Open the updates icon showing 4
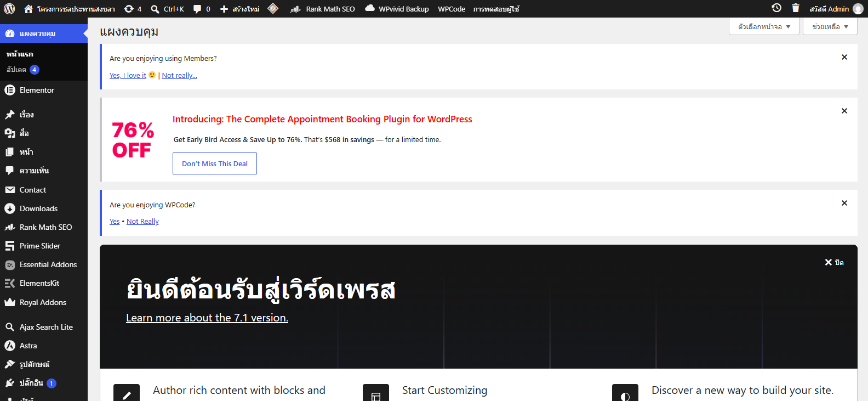The image size is (868, 401). click(133, 9)
